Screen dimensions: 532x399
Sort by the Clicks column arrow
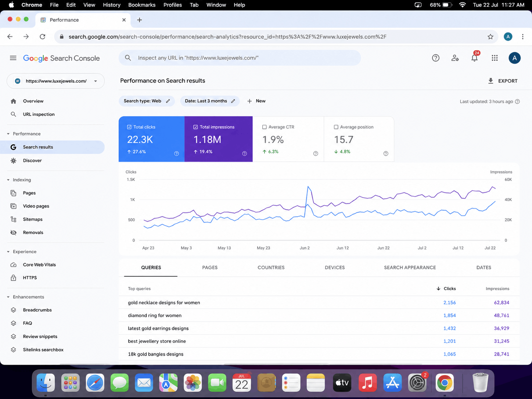click(x=438, y=289)
